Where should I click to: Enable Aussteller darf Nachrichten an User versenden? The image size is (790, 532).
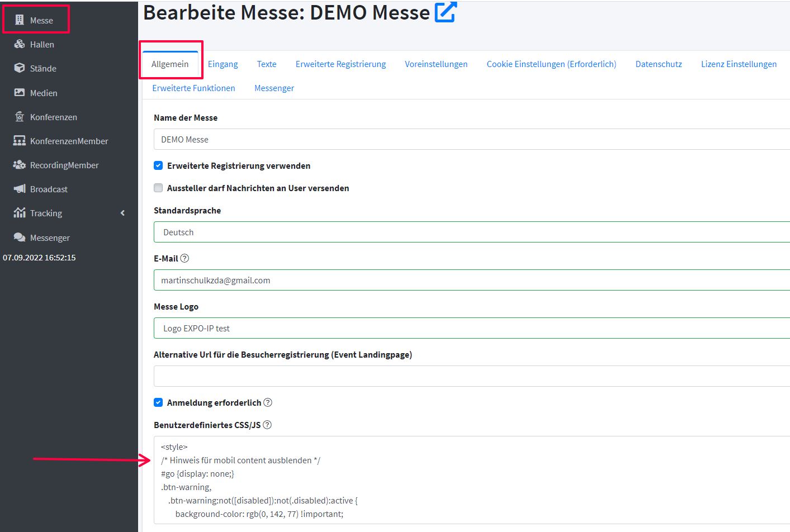pyautogui.click(x=158, y=188)
